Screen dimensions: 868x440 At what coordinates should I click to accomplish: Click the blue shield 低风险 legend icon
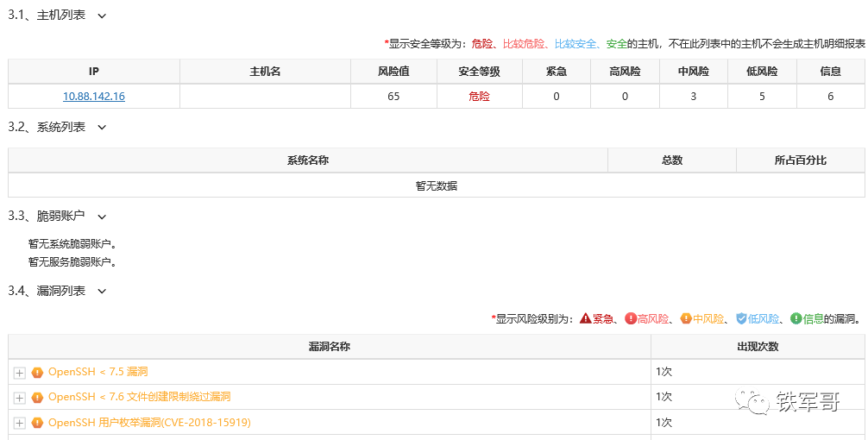[x=741, y=319]
